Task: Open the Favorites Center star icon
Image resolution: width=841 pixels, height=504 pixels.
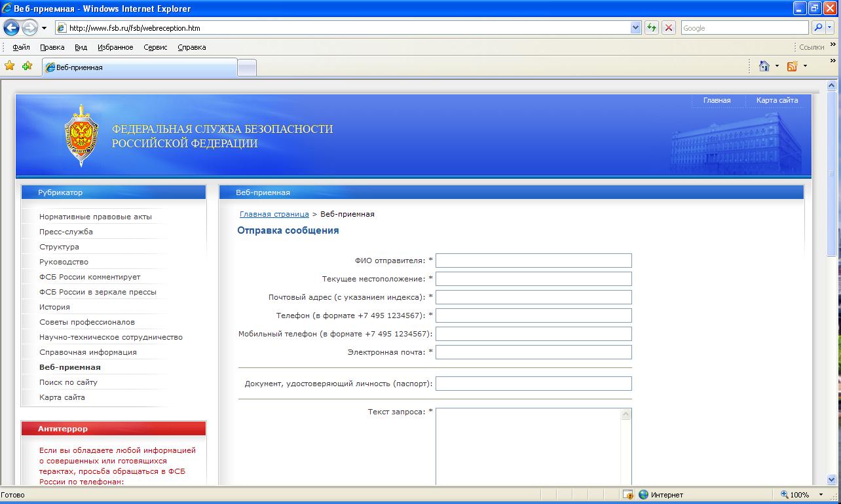Action: 10,66
